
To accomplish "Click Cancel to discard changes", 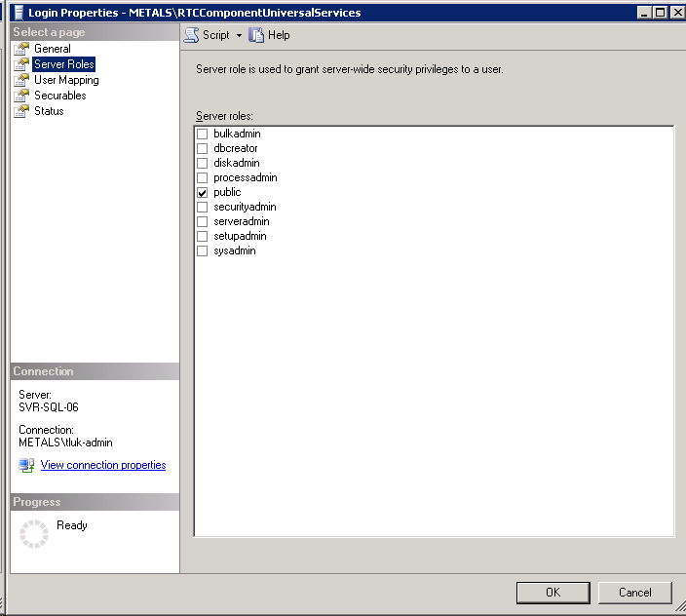I will coord(634,593).
